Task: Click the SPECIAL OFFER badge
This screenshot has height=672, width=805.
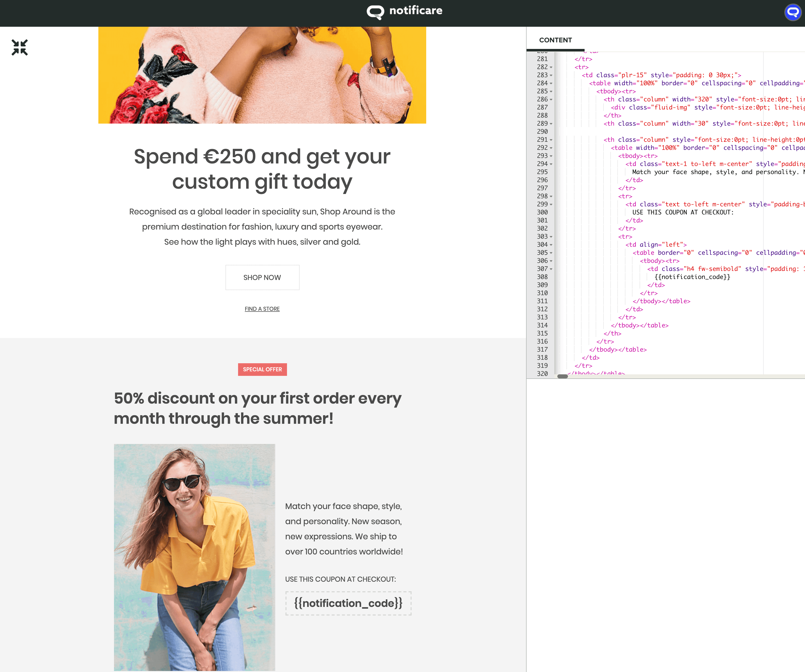Action: tap(262, 369)
